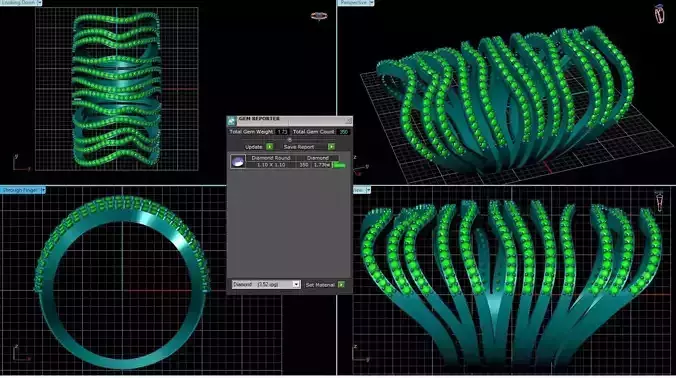Viewport: 676px width, 378px height.
Task: Click the carat weight cell in gem row
Action: point(322,165)
